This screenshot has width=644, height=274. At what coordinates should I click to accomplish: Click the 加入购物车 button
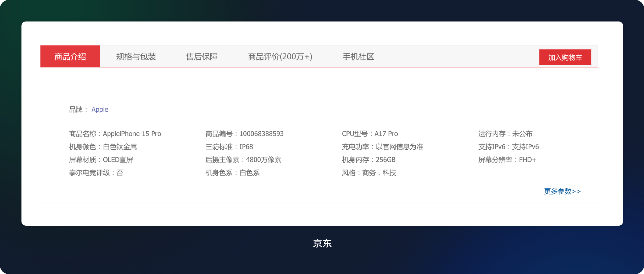click(x=565, y=57)
